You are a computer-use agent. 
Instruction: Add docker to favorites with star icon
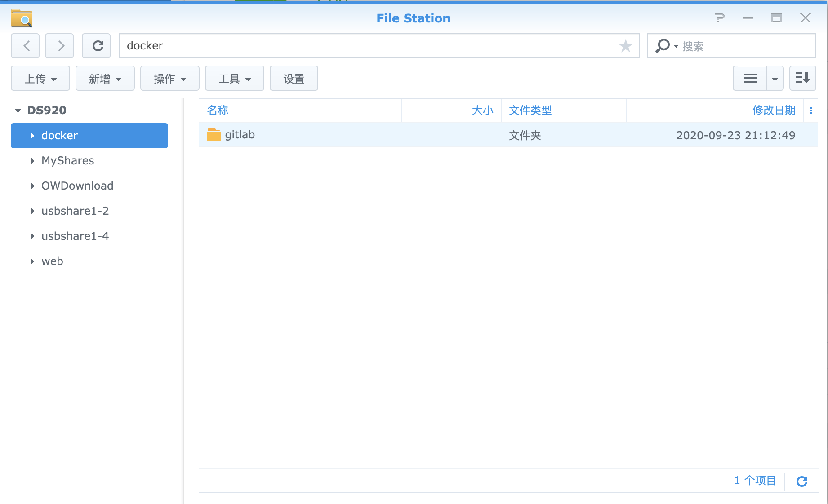pos(625,46)
